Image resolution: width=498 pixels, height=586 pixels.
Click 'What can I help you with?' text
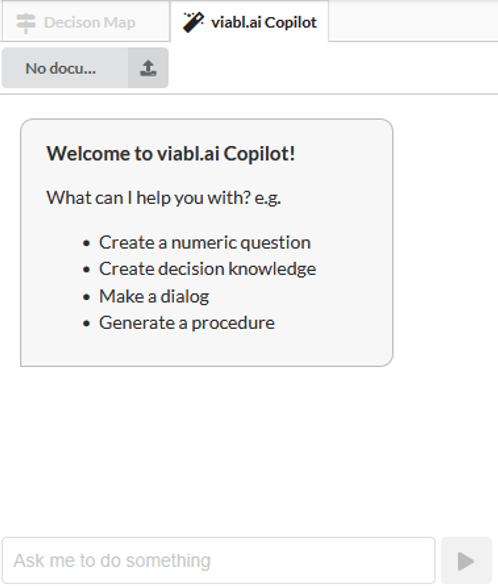coord(148,198)
